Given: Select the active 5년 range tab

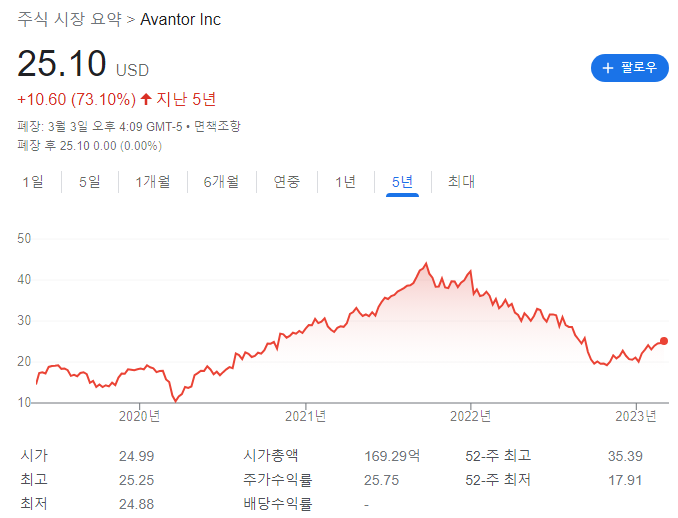Looking at the screenshot, I should 402,182.
